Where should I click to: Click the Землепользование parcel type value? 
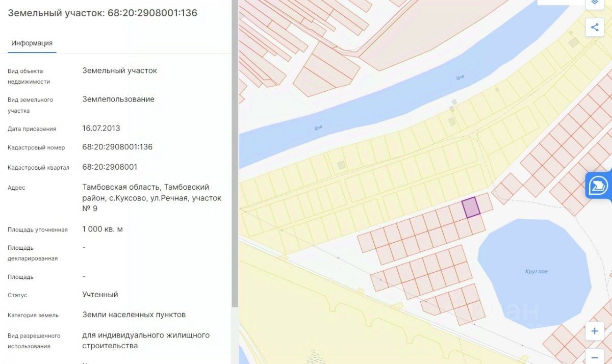point(118,99)
